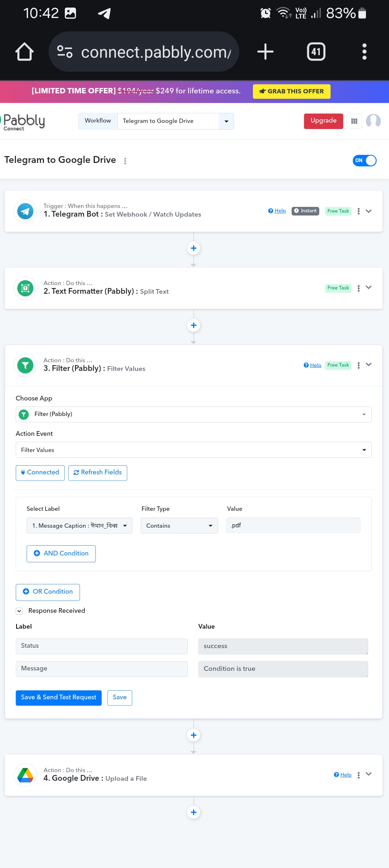The height and width of the screenshot is (868, 389).
Task: Click Refresh Fields button
Action: [x=98, y=473]
